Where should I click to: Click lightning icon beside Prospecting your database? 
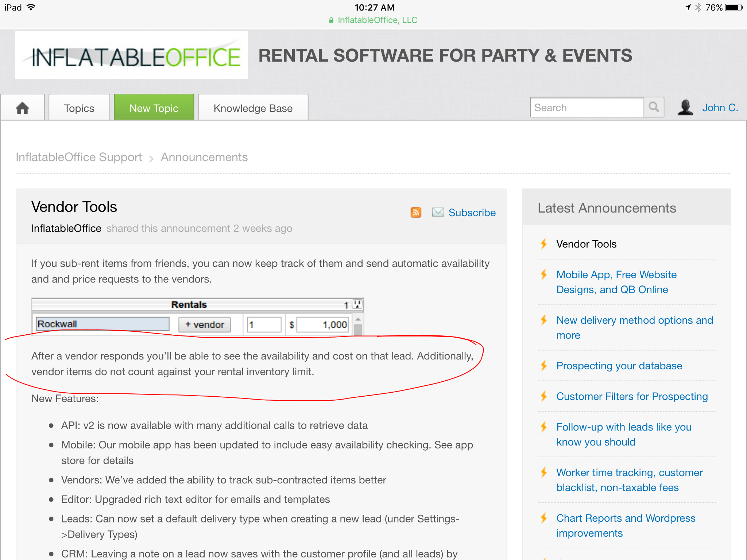[544, 365]
